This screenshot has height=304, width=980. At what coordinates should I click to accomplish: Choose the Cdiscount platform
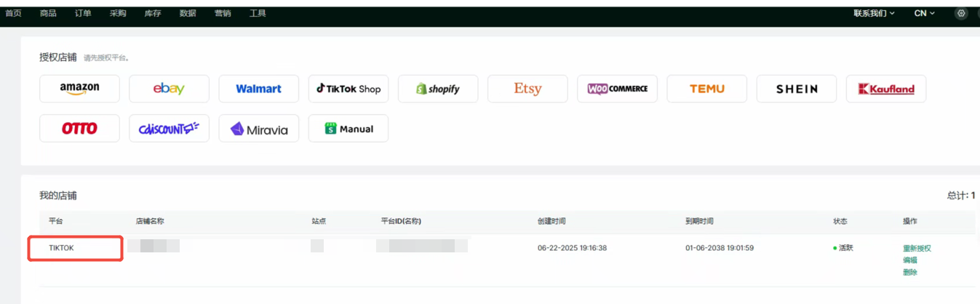[x=169, y=129]
